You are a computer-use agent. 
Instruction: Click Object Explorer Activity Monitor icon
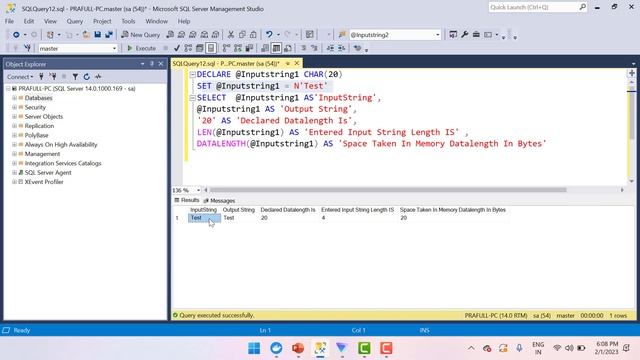pyautogui.click(x=98, y=77)
